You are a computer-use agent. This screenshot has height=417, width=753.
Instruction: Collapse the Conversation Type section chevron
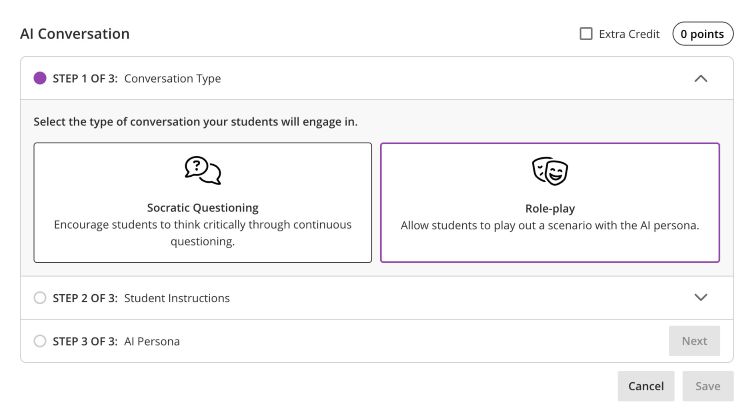[x=700, y=78]
